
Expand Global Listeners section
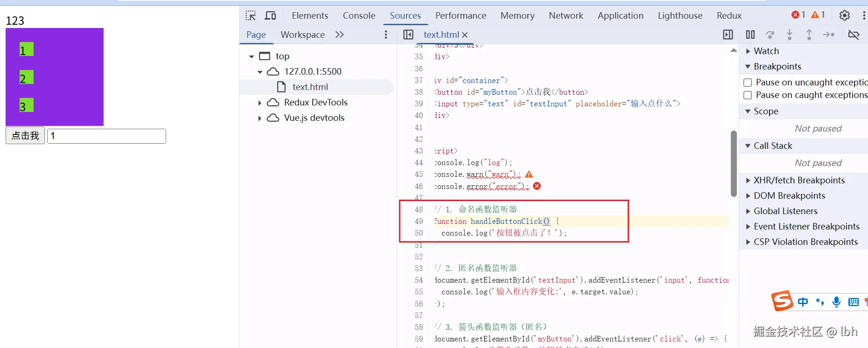pos(748,211)
